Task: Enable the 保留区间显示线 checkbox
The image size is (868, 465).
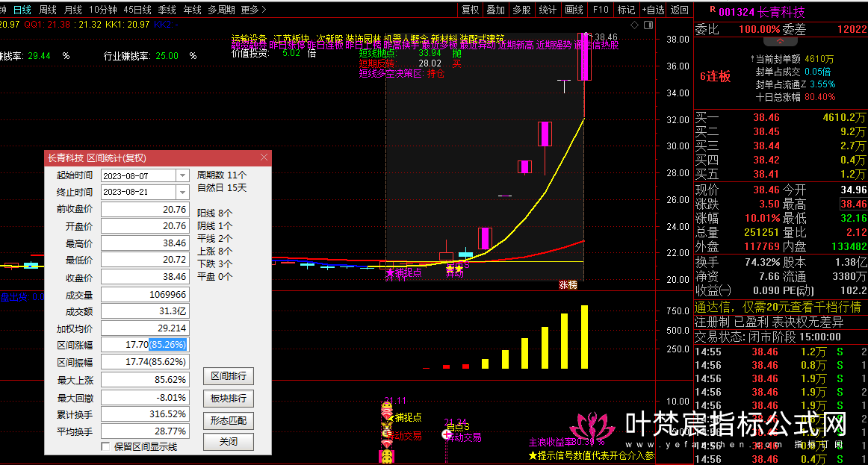Action: [105, 446]
